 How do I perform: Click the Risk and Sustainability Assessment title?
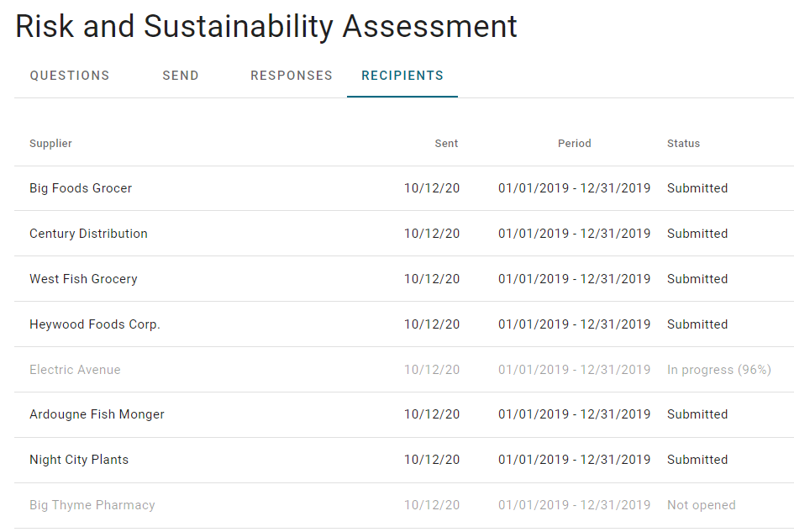(266, 26)
